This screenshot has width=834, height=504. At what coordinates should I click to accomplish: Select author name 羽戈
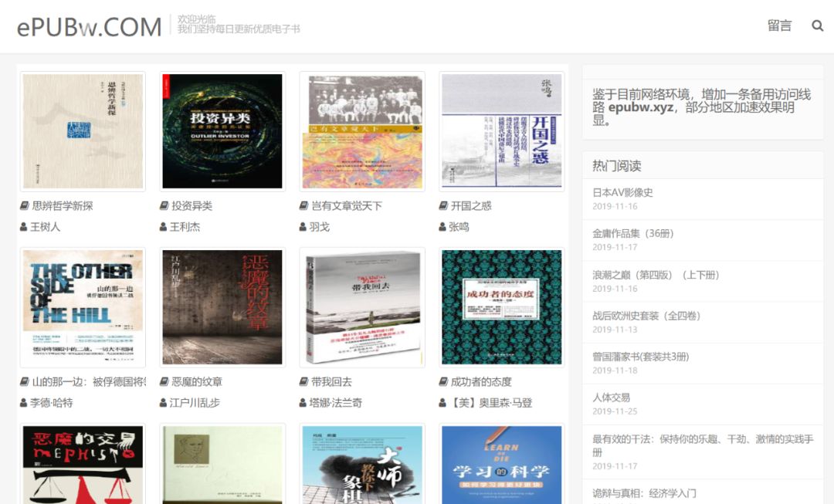[x=320, y=227]
